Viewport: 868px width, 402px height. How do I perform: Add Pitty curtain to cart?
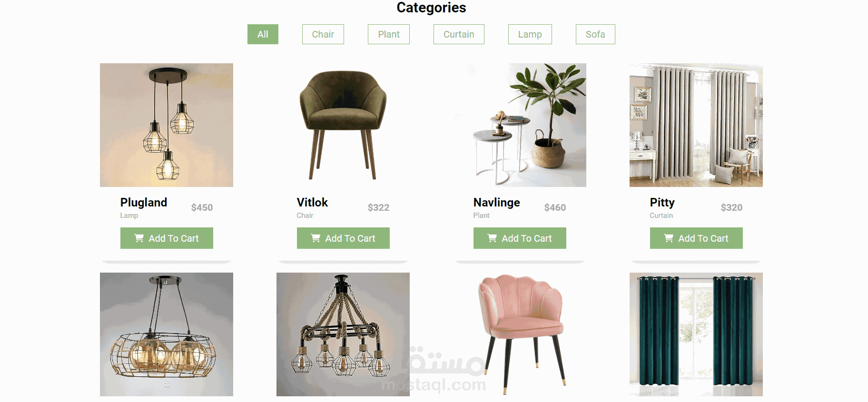pyautogui.click(x=696, y=238)
